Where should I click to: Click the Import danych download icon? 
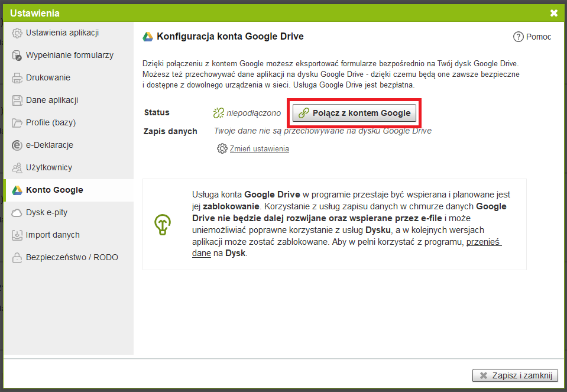pyautogui.click(x=17, y=235)
